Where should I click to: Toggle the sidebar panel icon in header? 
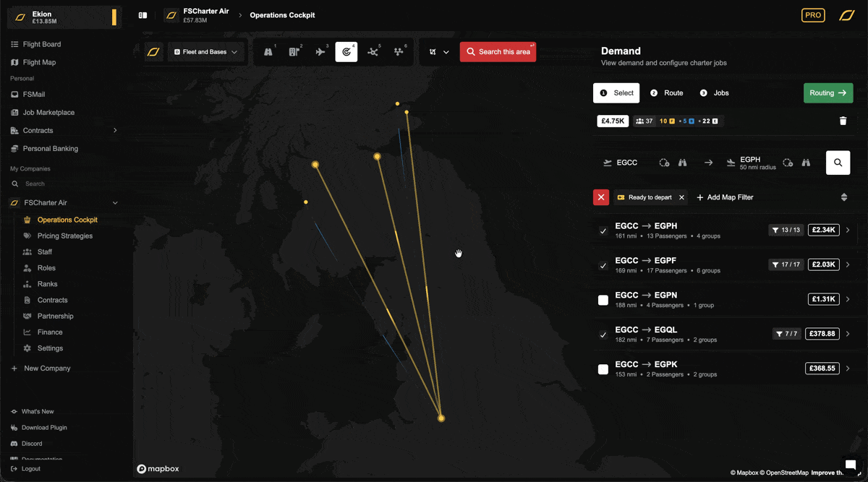click(142, 15)
